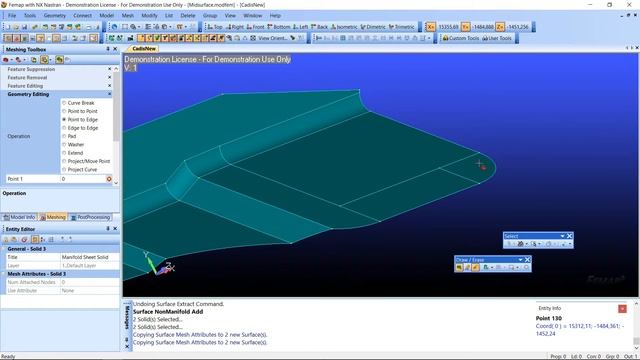Pin the Meshing Toolbox pane
This screenshot has height=360, width=640.
coord(108,49)
